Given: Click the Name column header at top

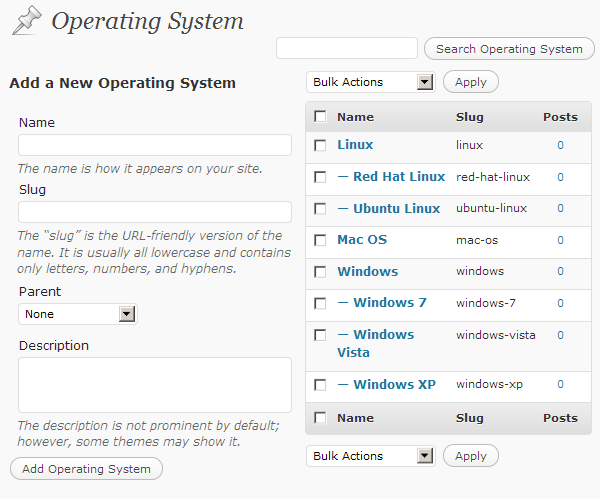Looking at the screenshot, I should pos(355,117).
